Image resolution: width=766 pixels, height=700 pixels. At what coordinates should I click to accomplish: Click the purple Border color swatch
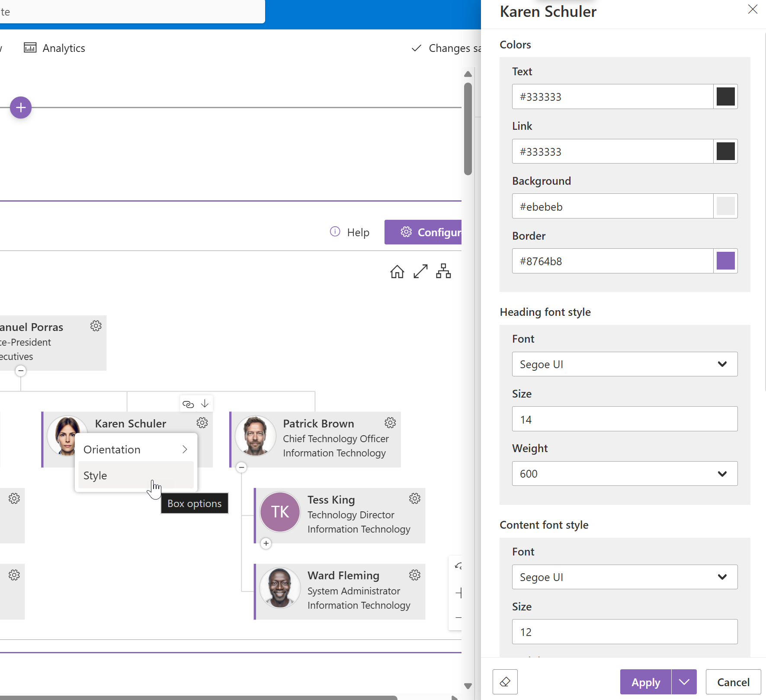725,261
